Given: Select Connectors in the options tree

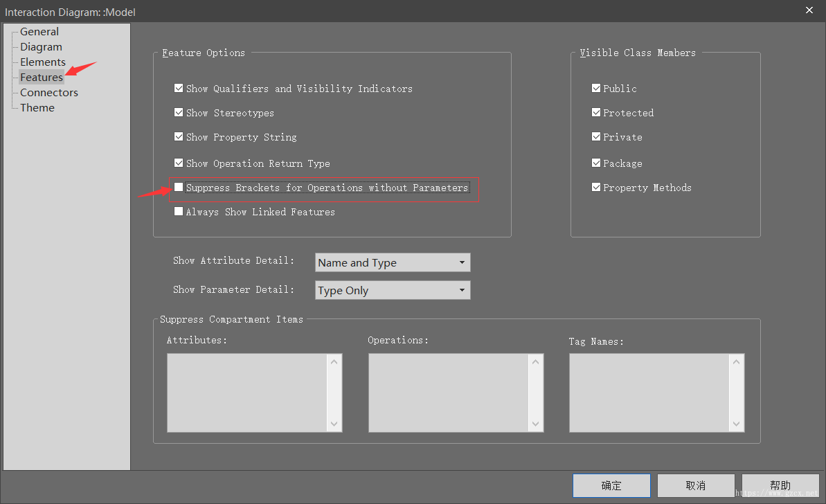Looking at the screenshot, I should tap(48, 93).
